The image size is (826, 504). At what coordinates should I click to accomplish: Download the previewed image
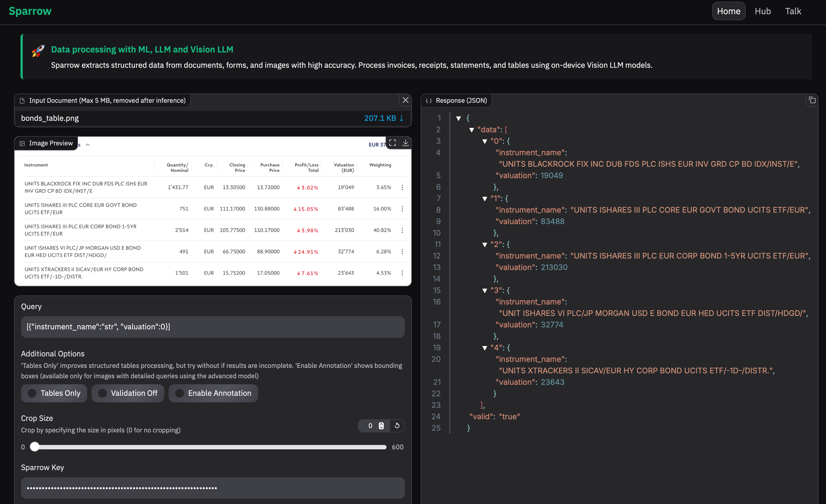pos(405,143)
